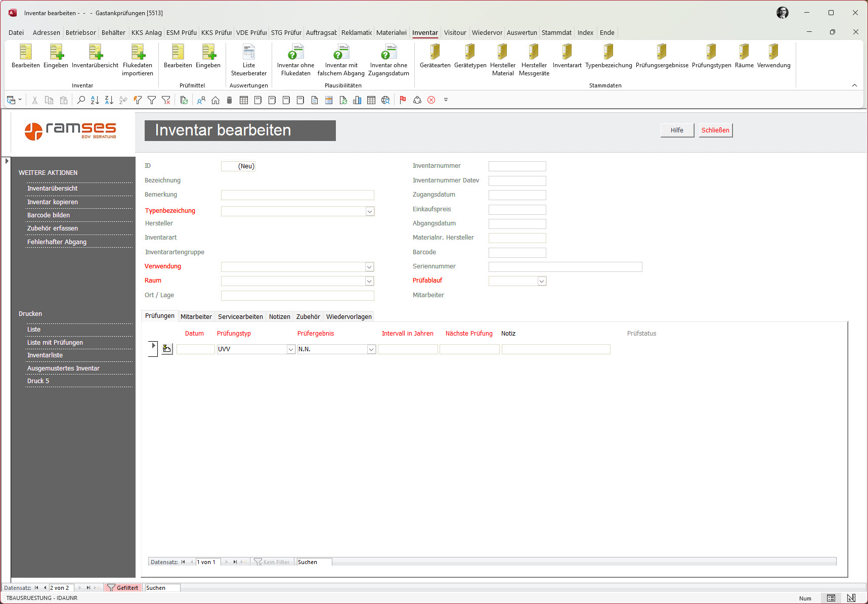The height and width of the screenshot is (604, 868).
Task: Expand the Verwendung dropdown
Action: point(369,267)
